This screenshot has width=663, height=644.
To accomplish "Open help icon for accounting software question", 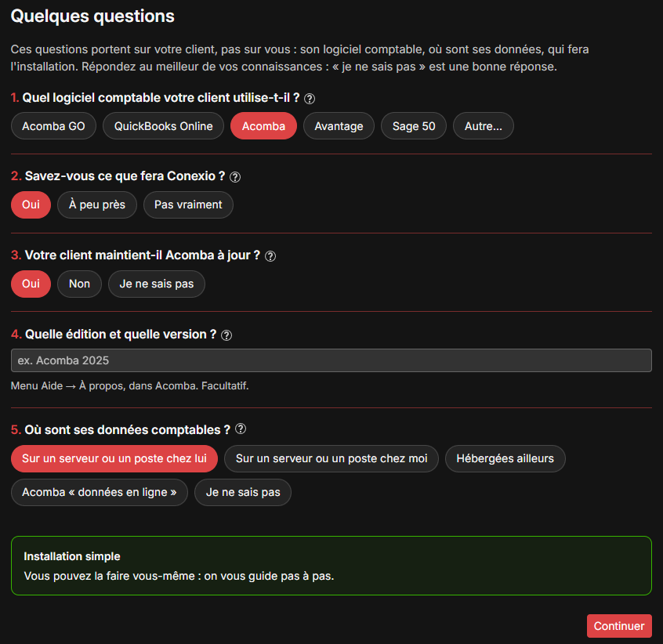I will coord(310,99).
